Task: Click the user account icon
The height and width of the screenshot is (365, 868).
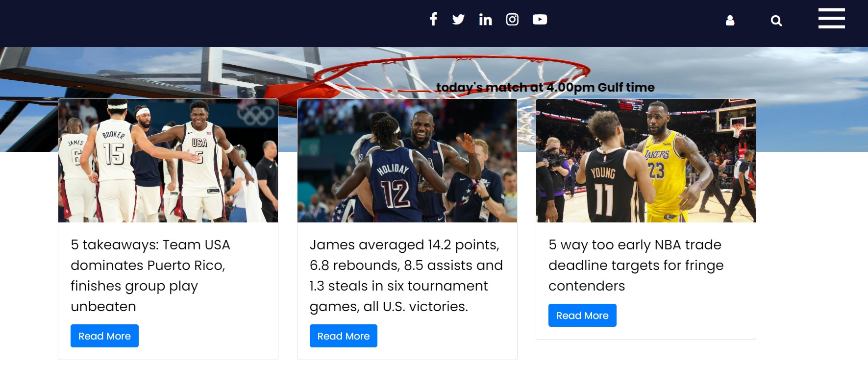Action: tap(730, 20)
